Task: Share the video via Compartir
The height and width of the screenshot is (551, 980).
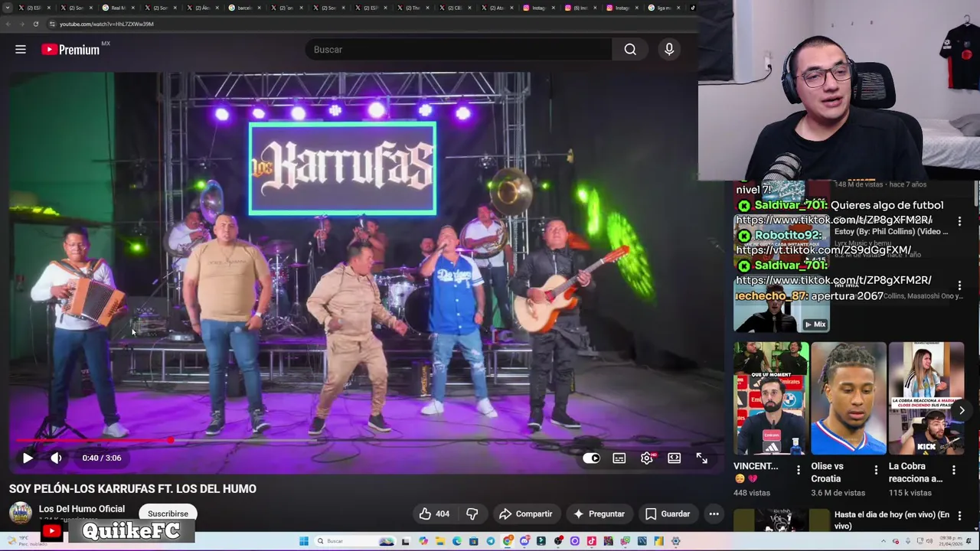Action: (x=525, y=514)
